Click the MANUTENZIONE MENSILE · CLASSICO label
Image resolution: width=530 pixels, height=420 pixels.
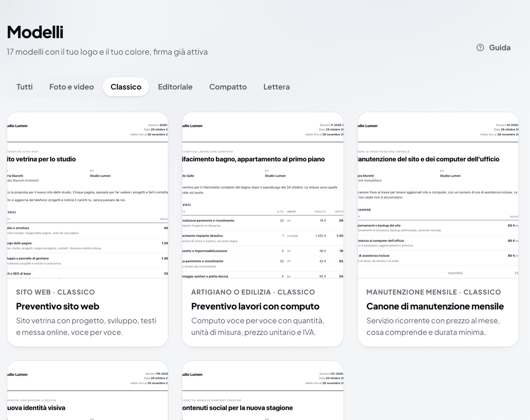coord(434,292)
